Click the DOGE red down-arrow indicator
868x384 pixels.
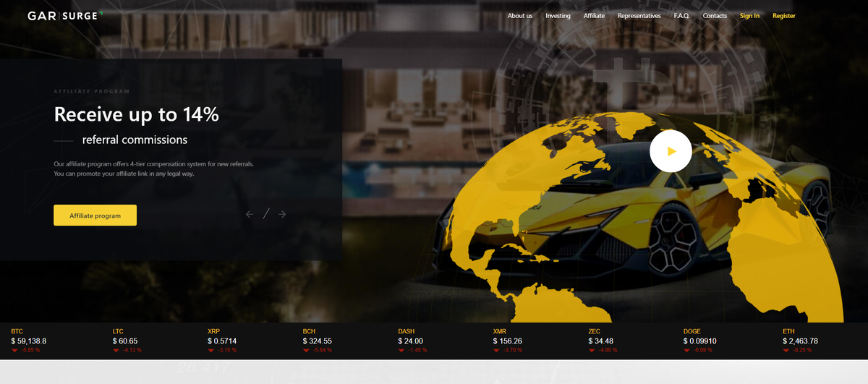click(686, 350)
